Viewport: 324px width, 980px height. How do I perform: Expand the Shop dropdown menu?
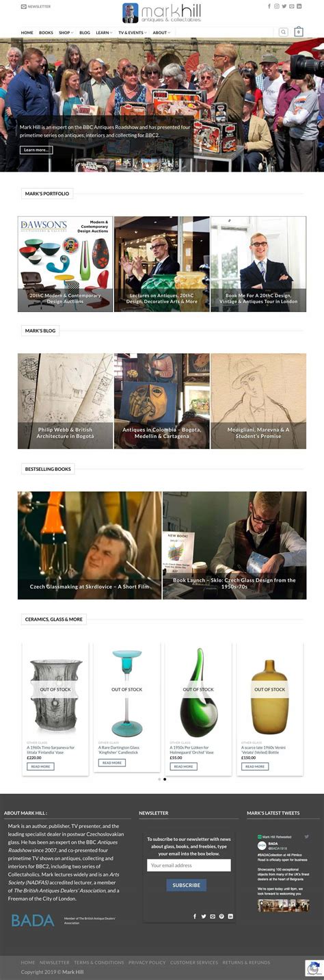point(66,32)
